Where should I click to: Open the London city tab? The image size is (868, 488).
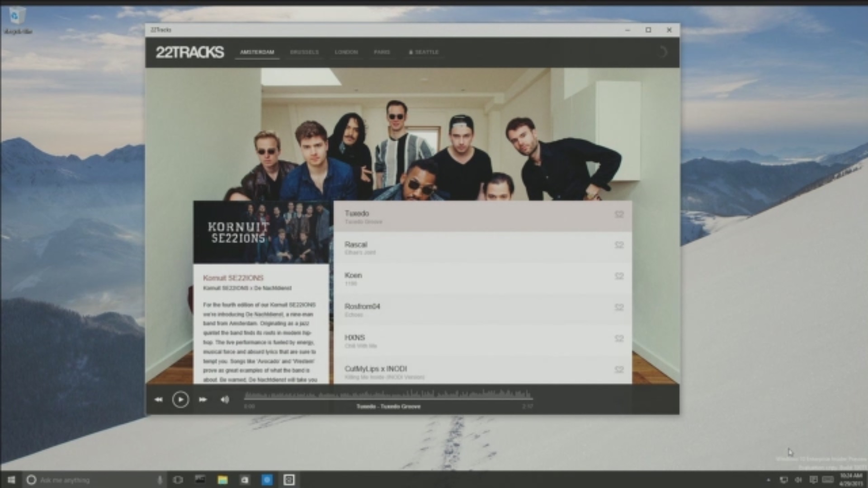(x=346, y=52)
